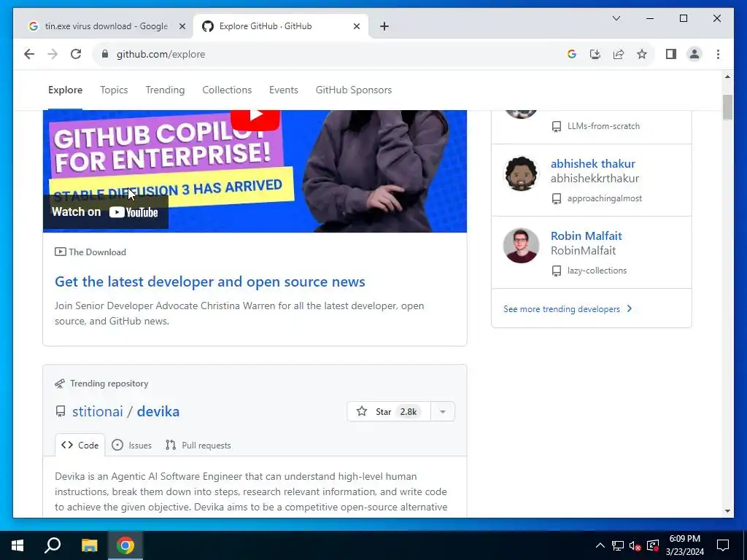The width and height of the screenshot is (747, 560).
Task: Open Robin Malfait profile link
Action: [x=586, y=236]
